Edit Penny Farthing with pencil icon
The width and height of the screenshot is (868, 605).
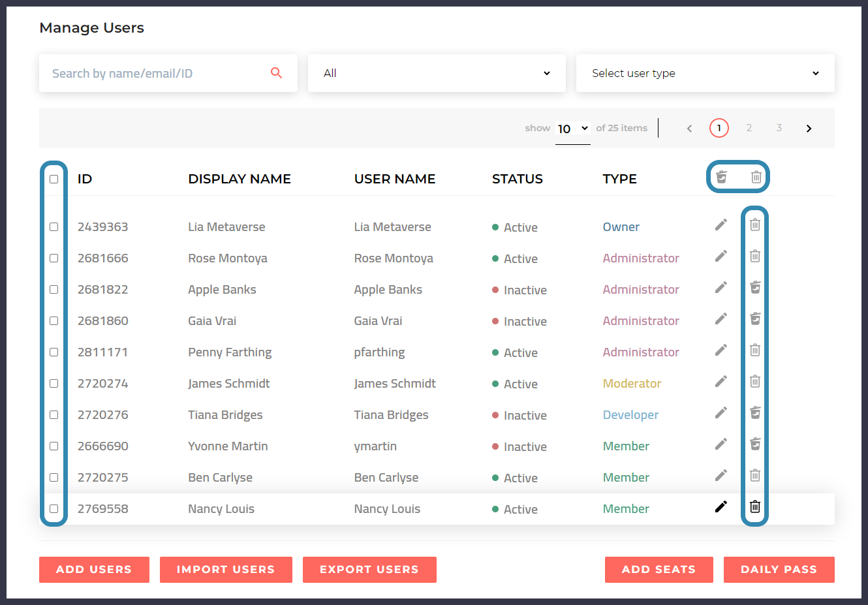[721, 350]
